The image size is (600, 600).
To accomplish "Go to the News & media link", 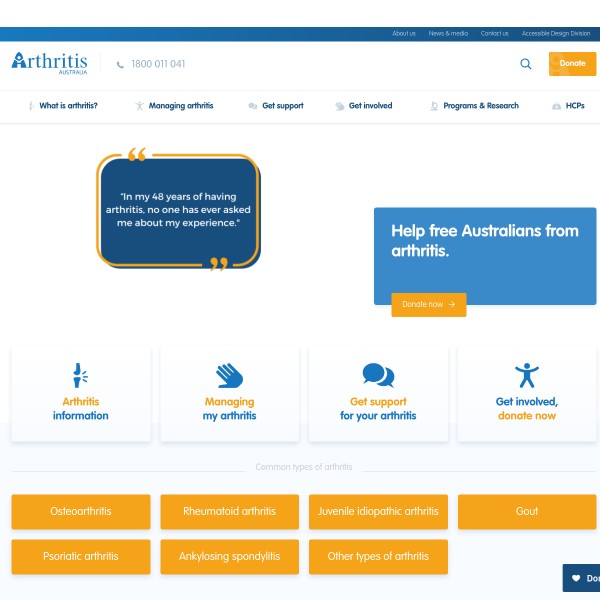I will coord(448,33).
